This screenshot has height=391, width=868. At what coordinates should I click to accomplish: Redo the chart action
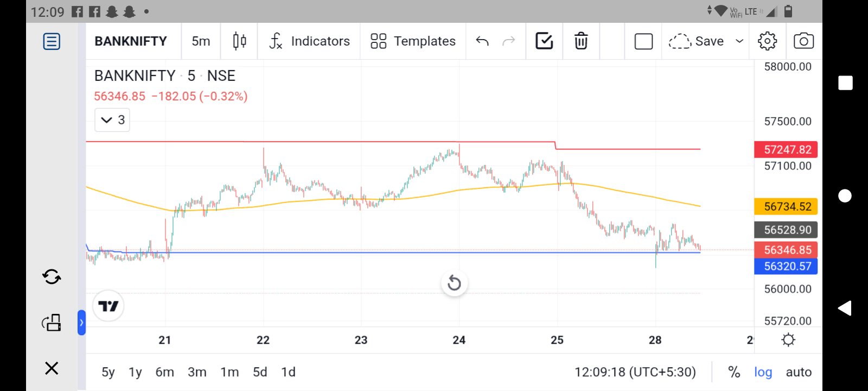coord(508,41)
